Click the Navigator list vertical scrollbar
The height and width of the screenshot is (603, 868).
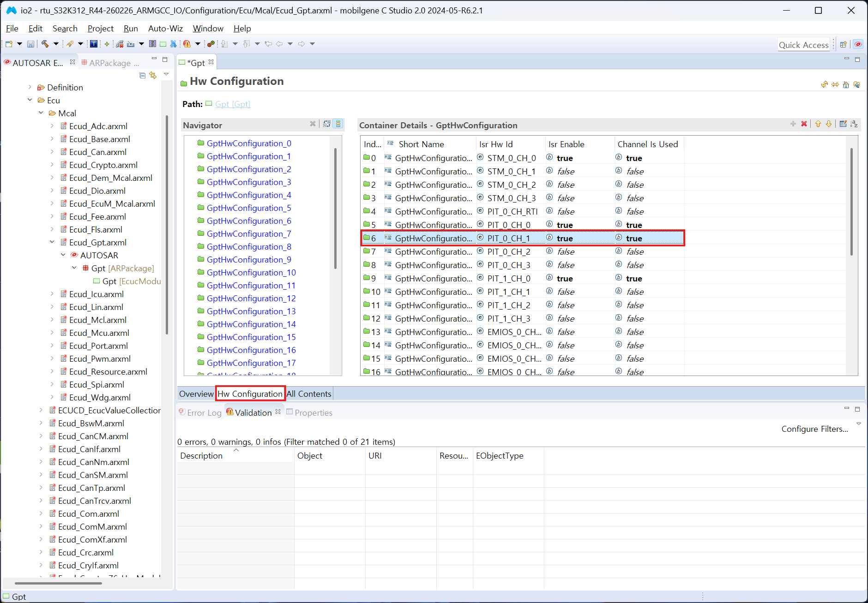pyautogui.click(x=335, y=208)
